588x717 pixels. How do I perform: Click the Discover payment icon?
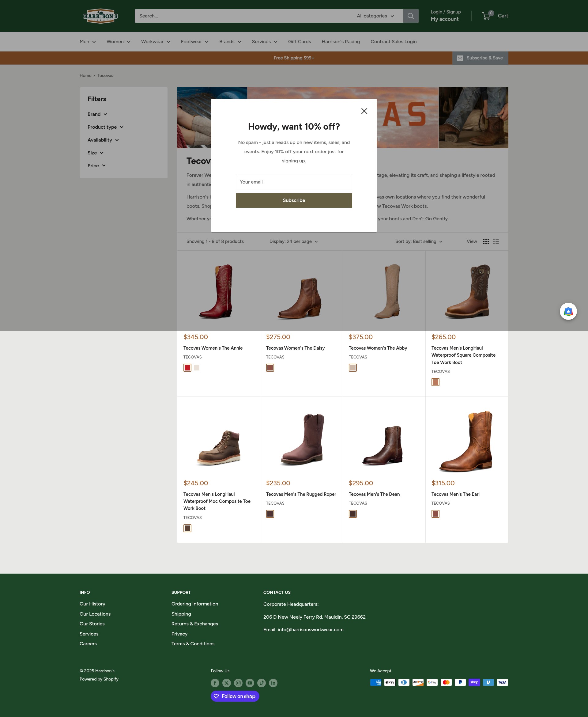point(418,682)
